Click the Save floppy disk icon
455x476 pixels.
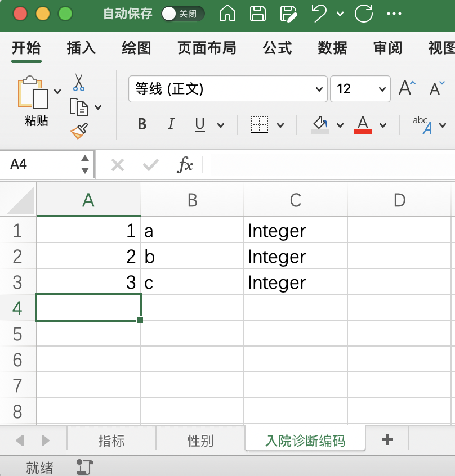point(258,14)
